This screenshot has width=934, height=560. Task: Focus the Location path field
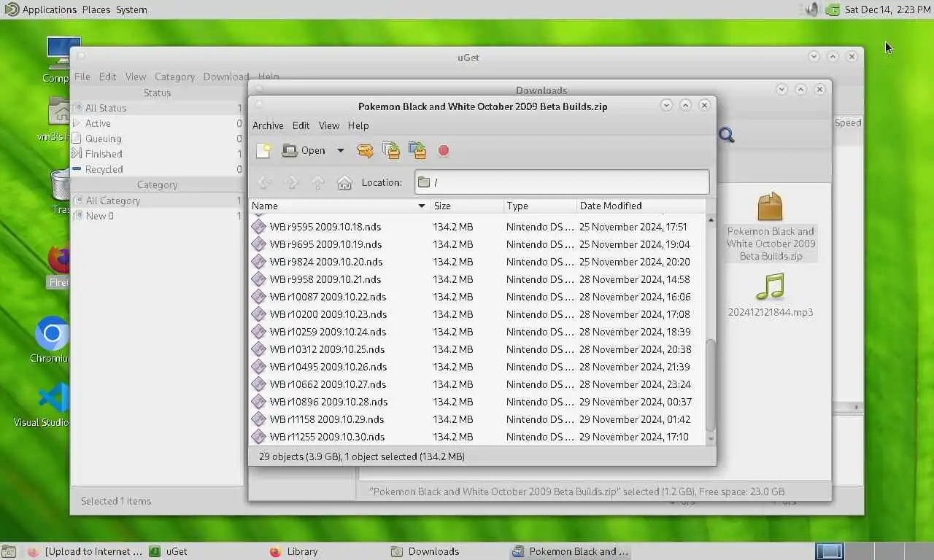coord(562,182)
